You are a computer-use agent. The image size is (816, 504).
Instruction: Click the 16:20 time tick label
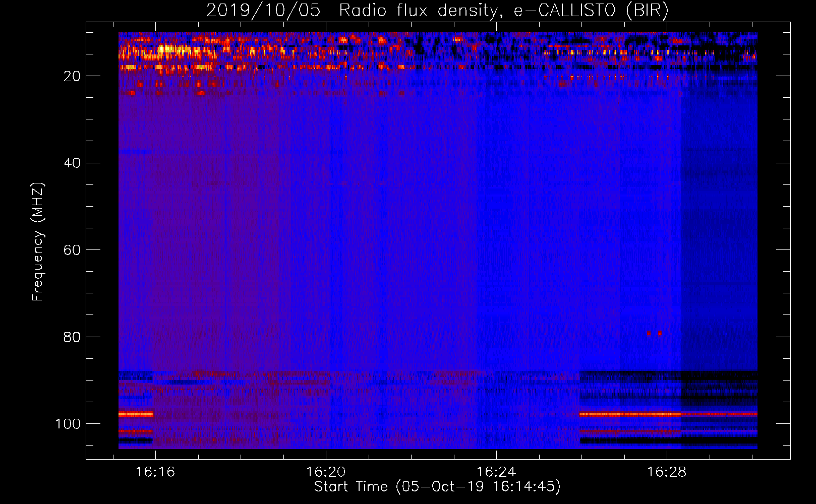[326, 472]
